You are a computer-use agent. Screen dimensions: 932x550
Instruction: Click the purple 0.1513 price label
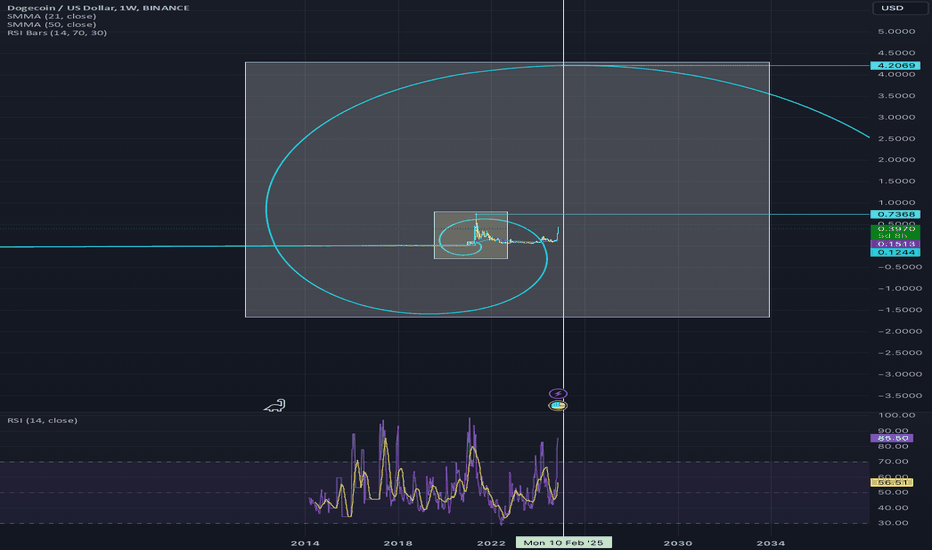click(x=895, y=244)
